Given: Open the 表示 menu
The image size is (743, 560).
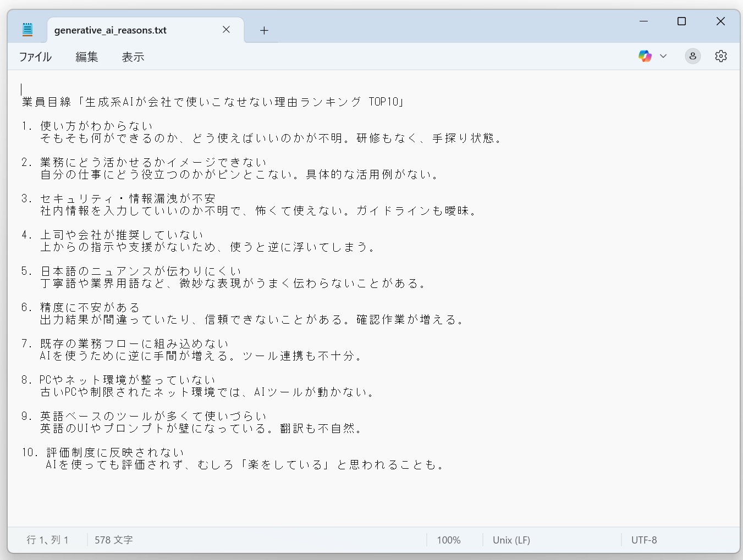Looking at the screenshot, I should click(x=133, y=57).
